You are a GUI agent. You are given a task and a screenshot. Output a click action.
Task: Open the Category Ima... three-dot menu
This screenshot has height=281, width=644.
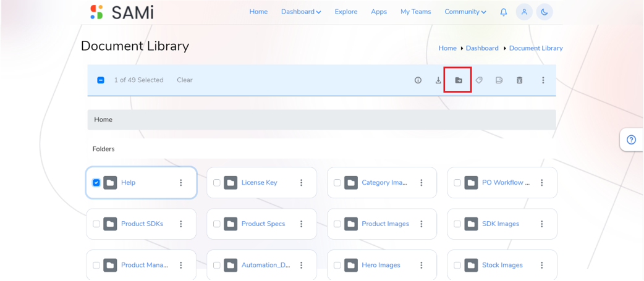point(422,183)
